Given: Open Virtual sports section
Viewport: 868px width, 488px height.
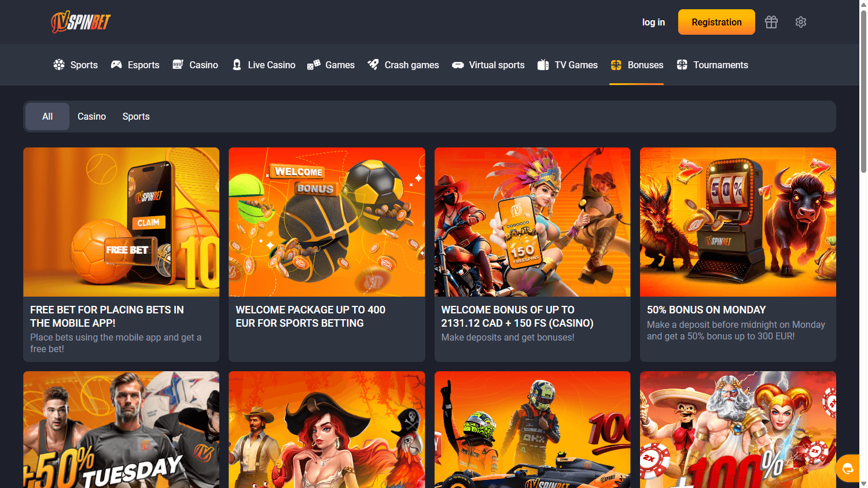Looking at the screenshot, I should tap(488, 65).
